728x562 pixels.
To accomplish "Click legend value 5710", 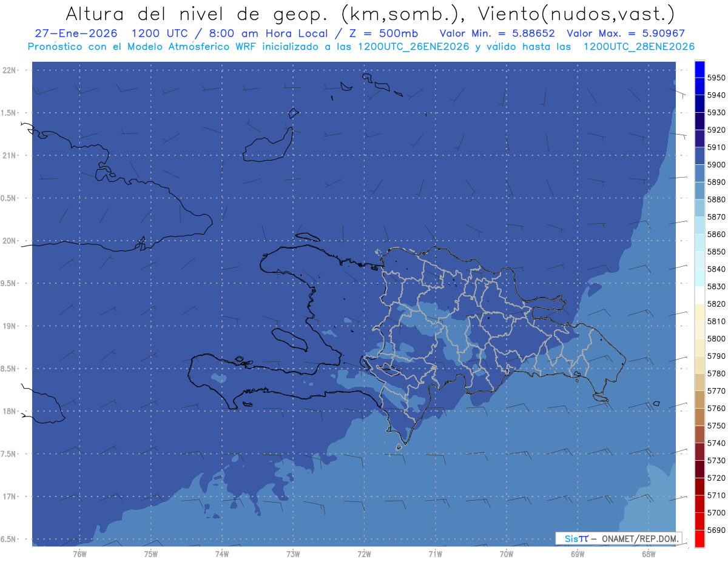I will pyautogui.click(x=716, y=495).
